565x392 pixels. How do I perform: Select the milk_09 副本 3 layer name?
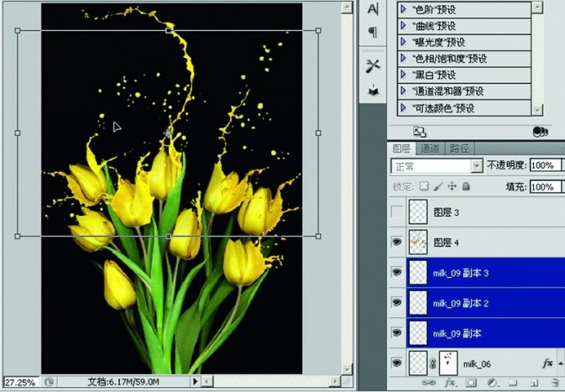[461, 273]
